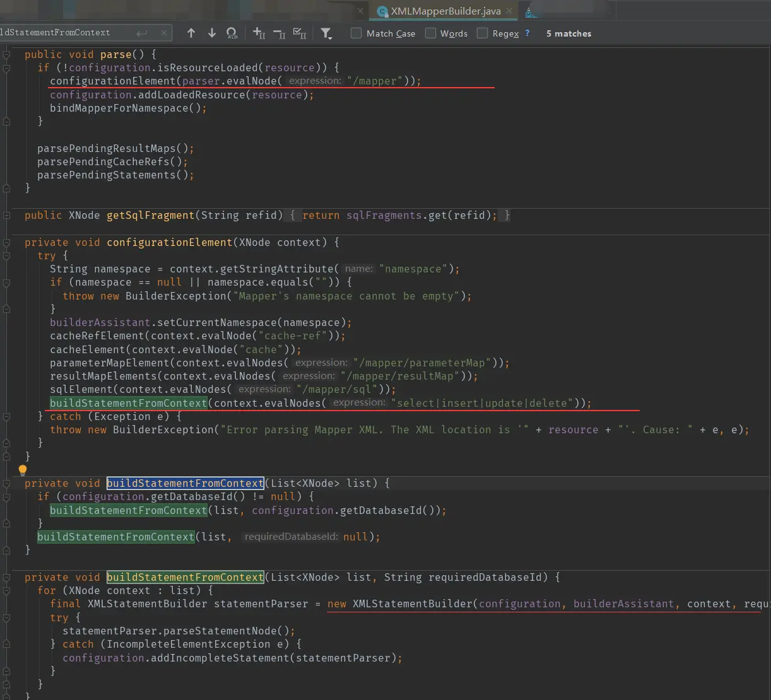Clear search field with X icon
The image size is (771, 700).
tap(164, 33)
